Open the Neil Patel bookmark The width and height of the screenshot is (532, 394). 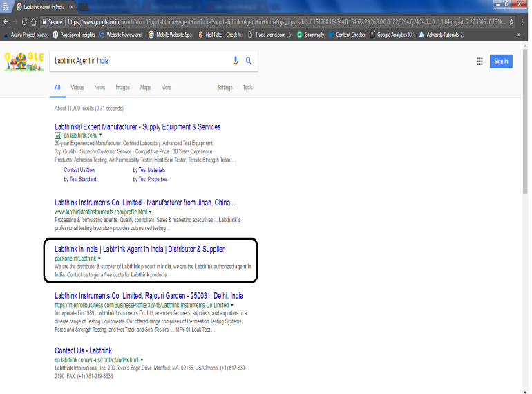(220, 35)
